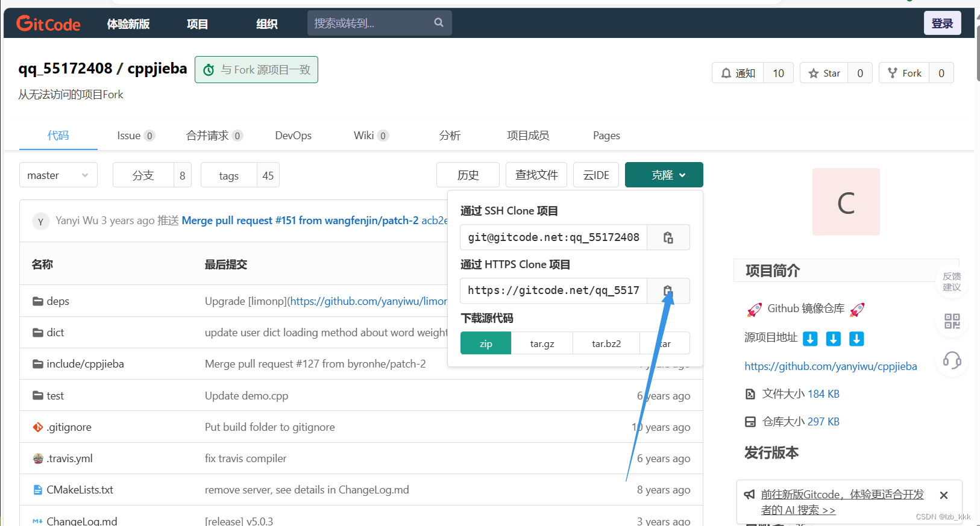
Task: Click the 登录 login button
Action: [943, 23]
